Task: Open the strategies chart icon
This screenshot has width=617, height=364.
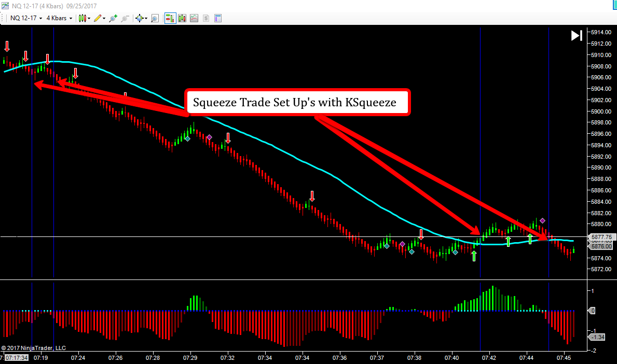Action: pos(194,18)
